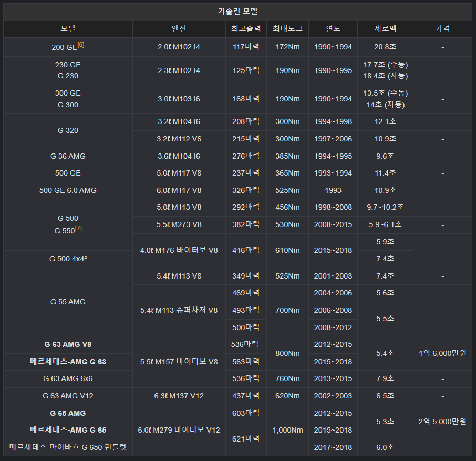
Task: Click the G 63 AMG V12 model cell
Action: tap(68, 396)
